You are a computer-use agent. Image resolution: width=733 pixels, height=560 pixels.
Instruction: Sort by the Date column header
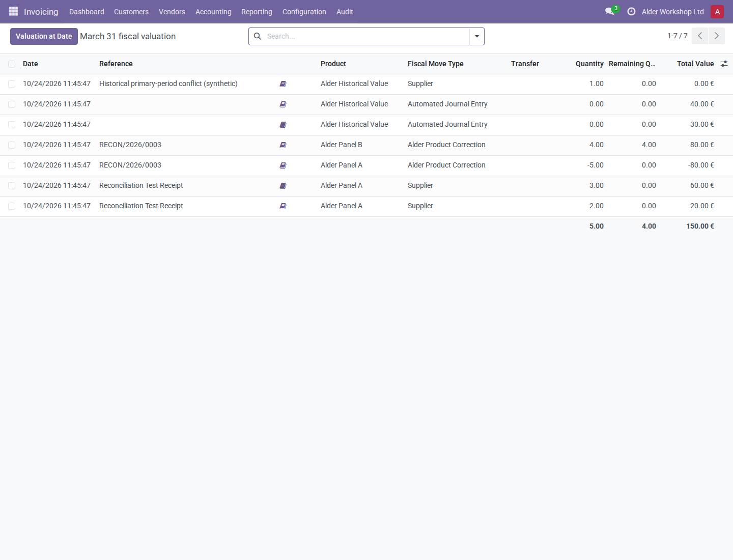[x=31, y=64]
